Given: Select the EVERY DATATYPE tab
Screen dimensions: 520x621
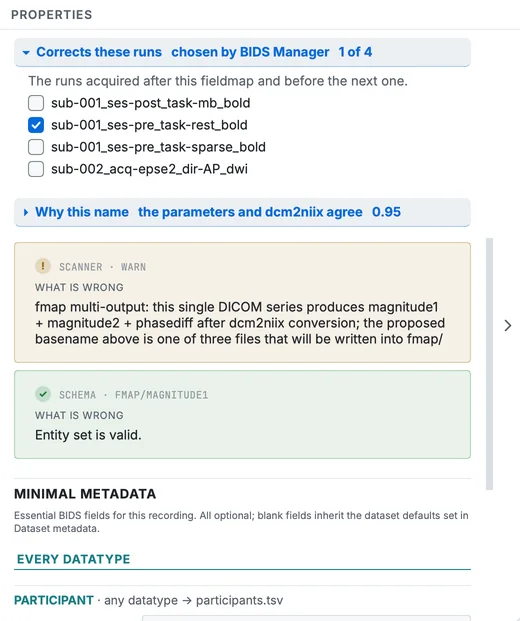Looking at the screenshot, I should click(x=74, y=559).
